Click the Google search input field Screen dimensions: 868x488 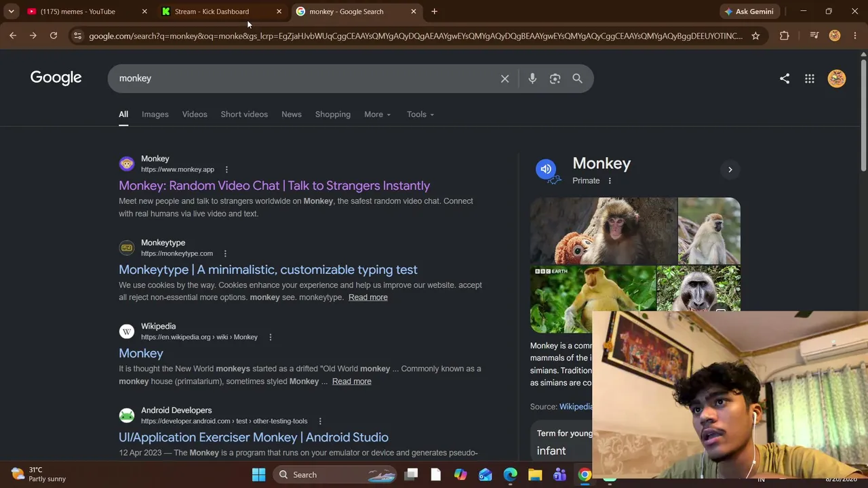(305, 79)
